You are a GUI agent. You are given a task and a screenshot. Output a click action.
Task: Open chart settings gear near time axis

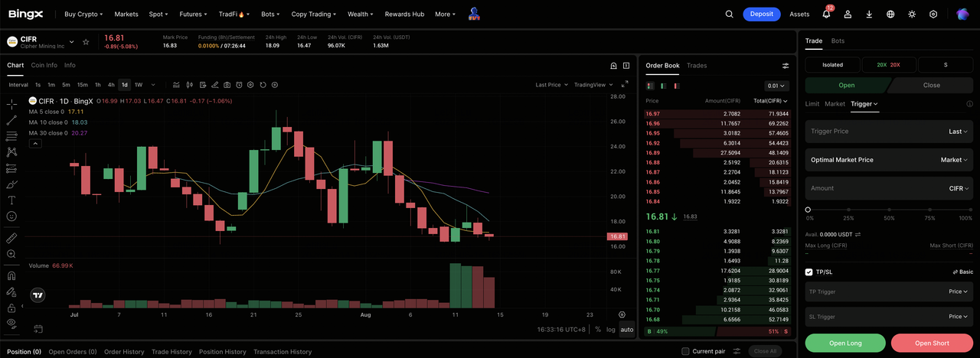(622, 314)
